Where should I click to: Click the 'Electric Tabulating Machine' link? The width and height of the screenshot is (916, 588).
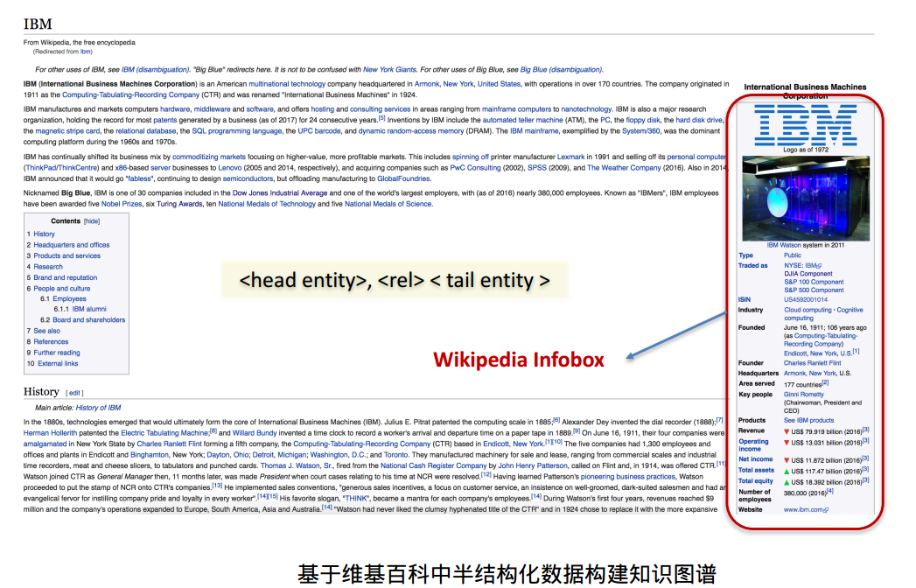click(x=164, y=434)
